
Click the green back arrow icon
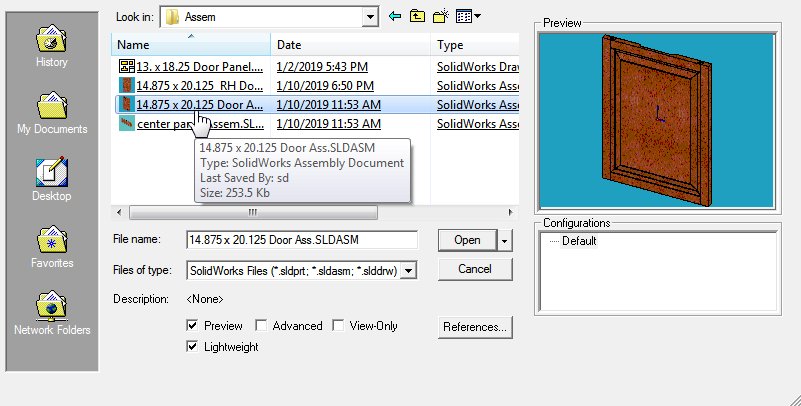pyautogui.click(x=395, y=16)
